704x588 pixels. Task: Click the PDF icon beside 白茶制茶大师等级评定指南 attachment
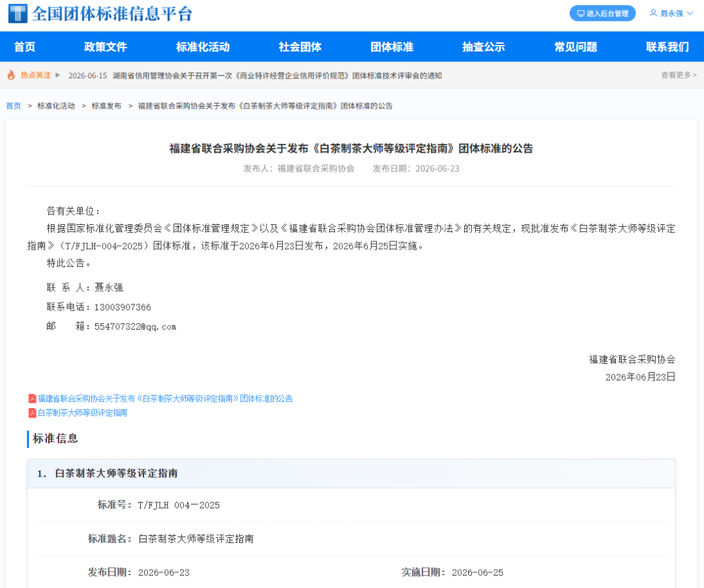tap(33, 413)
